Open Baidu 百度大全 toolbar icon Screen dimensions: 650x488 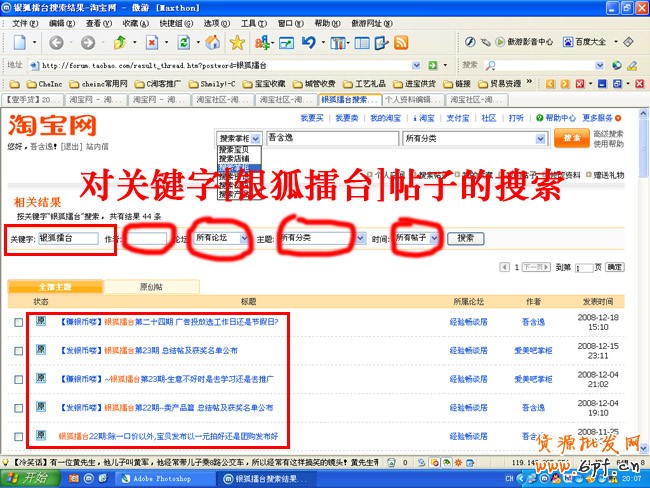[x=584, y=42]
